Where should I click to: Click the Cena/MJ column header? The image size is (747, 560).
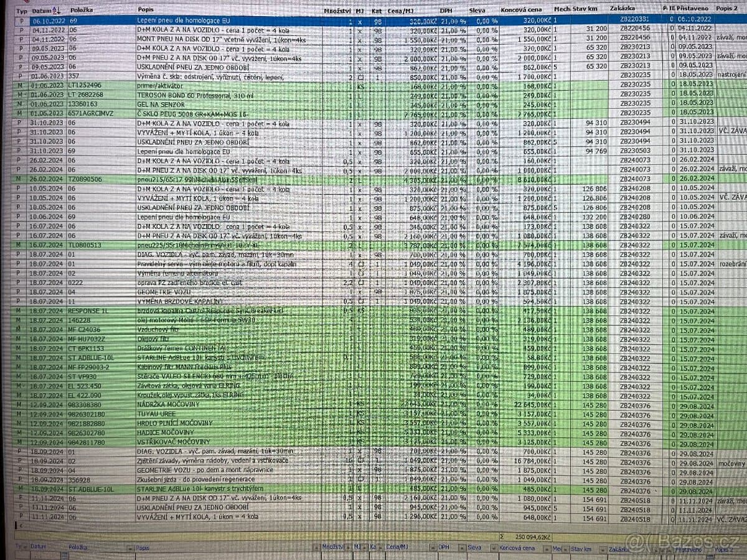click(398, 11)
